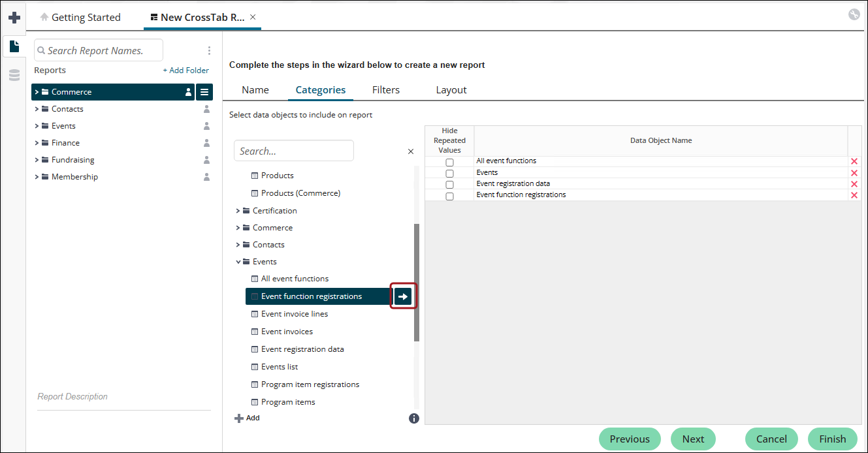Toggle Hide Repeated Values for All event functions
Viewport: 868px width, 453px height.
pyautogui.click(x=449, y=162)
